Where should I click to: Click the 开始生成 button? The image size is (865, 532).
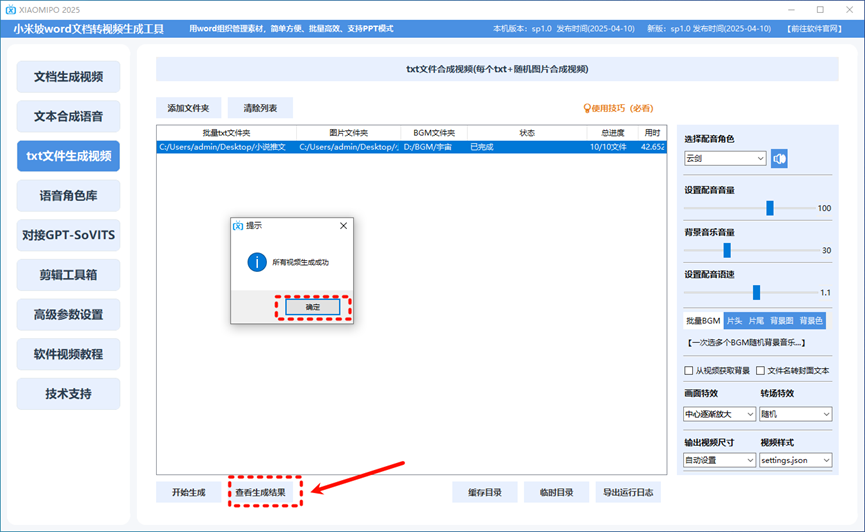pos(189,492)
